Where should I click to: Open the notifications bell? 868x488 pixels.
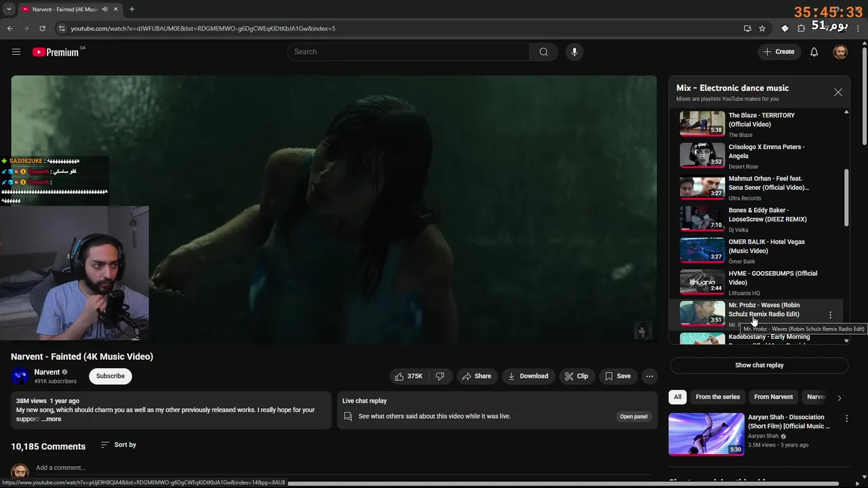click(814, 52)
